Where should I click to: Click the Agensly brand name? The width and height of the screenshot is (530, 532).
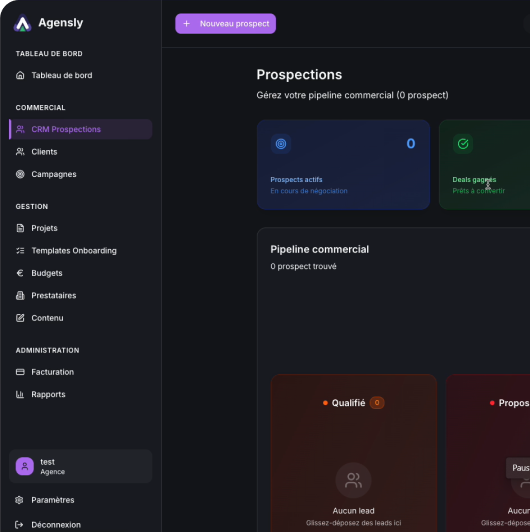pos(61,23)
